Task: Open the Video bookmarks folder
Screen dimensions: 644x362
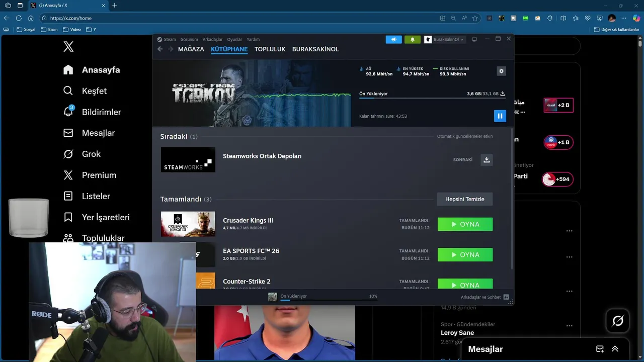Action: [72, 30]
